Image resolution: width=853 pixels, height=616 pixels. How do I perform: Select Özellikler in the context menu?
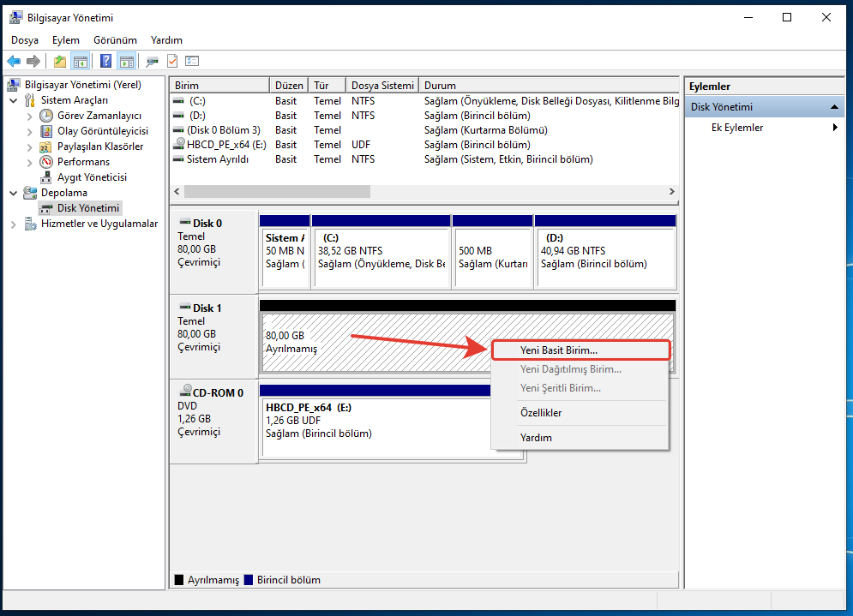[x=541, y=413]
